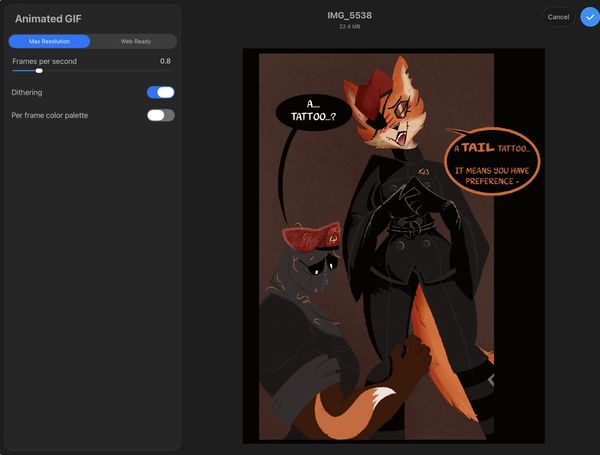The image size is (600, 455).
Task: Enable Per frame color palette switch
Action: coord(161,115)
